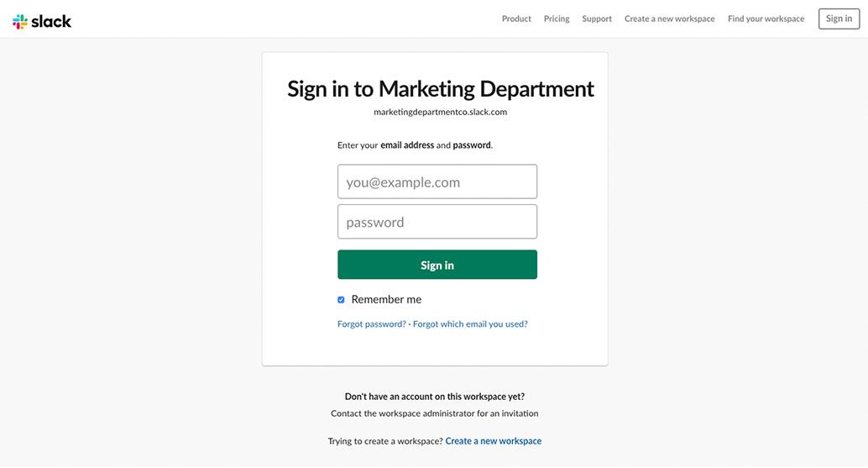The image size is (868, 468).
Task: Click "Forgot which email you used?" link
Action: coord(470,324)
